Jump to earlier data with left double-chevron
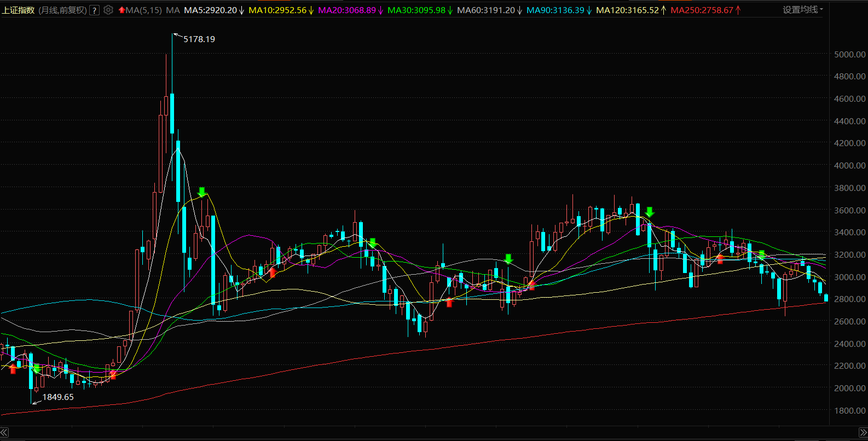Viewport: 868px width, 441px height. pos(4,432)
